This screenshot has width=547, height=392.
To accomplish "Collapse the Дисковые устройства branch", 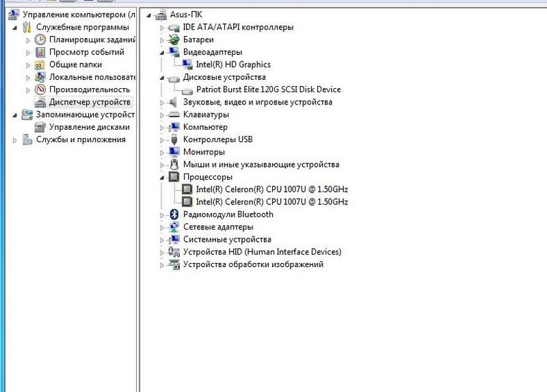I will point(163,78).
